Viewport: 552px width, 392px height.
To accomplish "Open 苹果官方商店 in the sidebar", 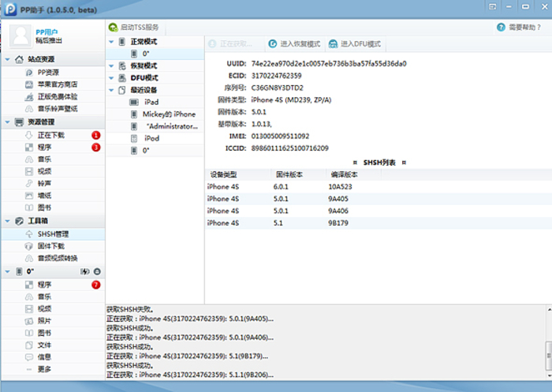I will tap(58, 84).
